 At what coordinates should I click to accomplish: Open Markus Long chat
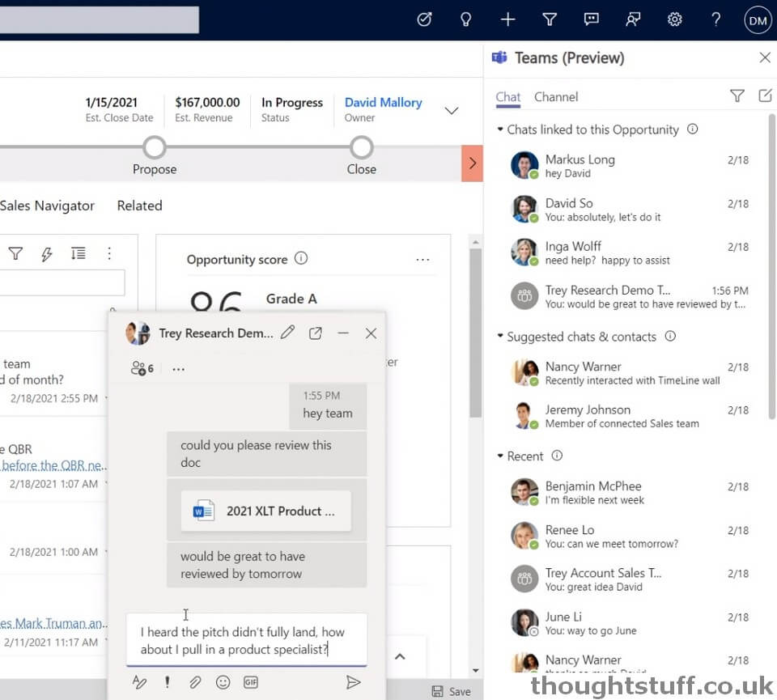point(630,166)
